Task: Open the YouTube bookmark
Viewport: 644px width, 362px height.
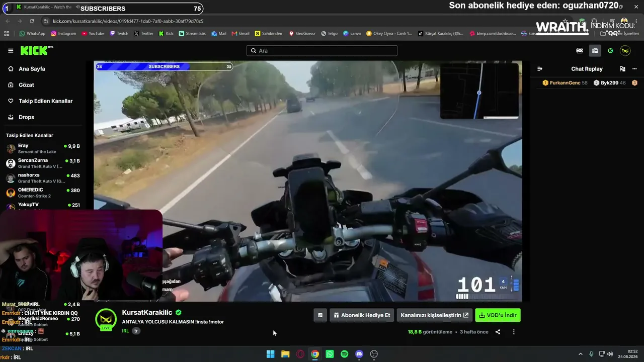Action: click(93, 34)
